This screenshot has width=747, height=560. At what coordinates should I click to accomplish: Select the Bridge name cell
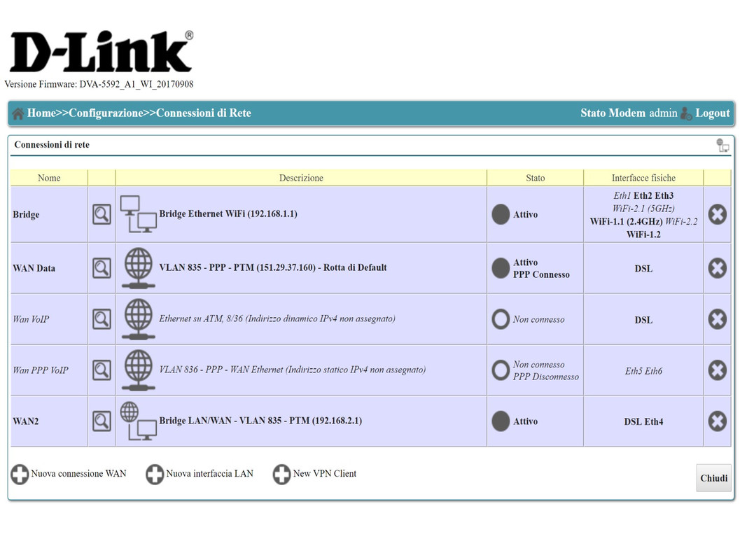click(x=49, y=214)
